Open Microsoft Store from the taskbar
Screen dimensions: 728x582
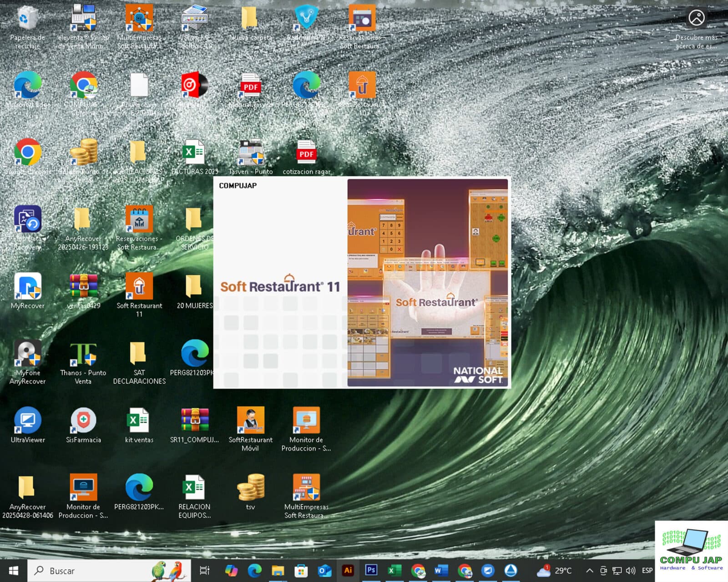coord(301,570)
